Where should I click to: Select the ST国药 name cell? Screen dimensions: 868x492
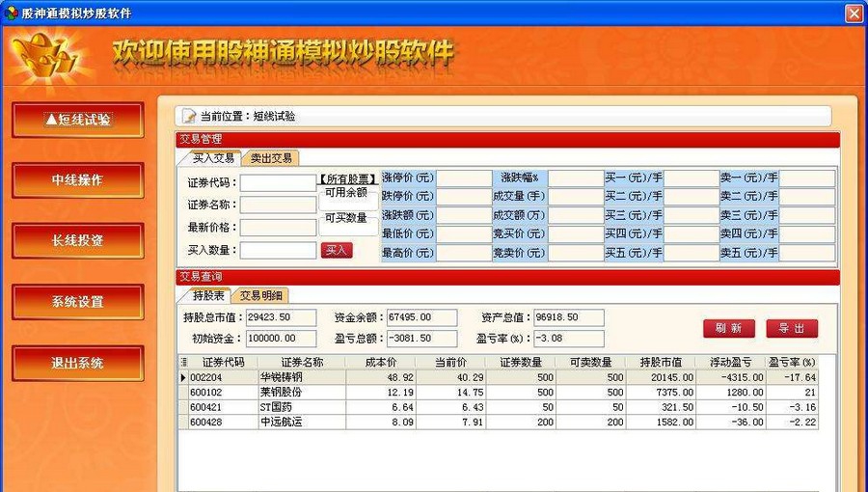point(302,407)
